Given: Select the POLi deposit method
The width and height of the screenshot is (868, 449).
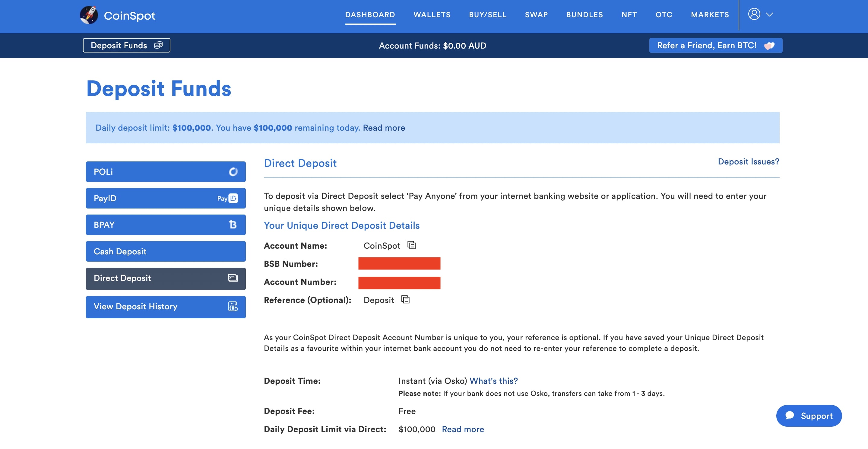Looking at the screenshot, I should click(x=166, y=172).
